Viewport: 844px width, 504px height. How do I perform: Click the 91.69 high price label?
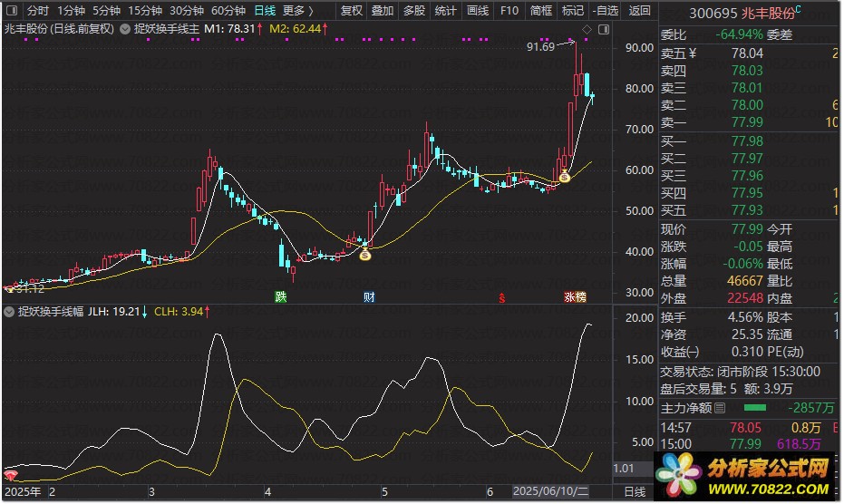pos(540,47)
